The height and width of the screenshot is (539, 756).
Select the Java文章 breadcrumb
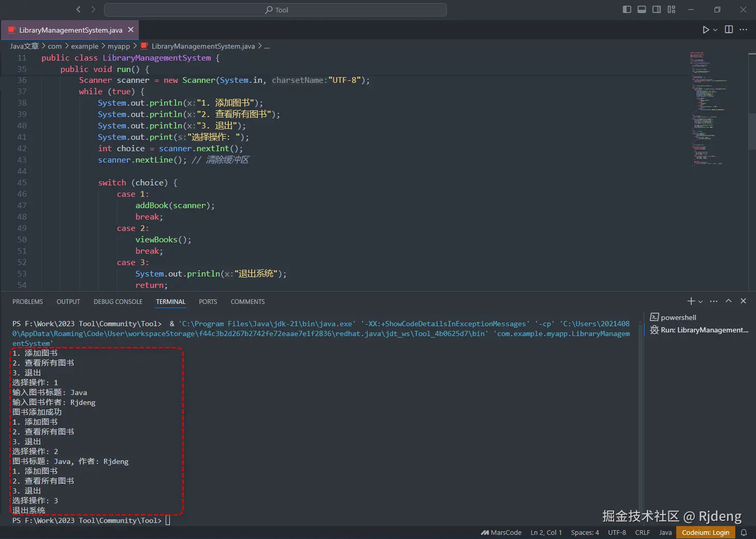(24, 46)
